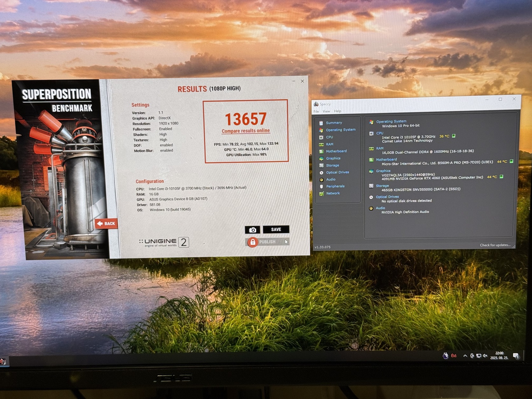
Task: Click 'Intel Core i3 10105F @ 3.70GHz' in Speccy
Action: click(409, 137)
